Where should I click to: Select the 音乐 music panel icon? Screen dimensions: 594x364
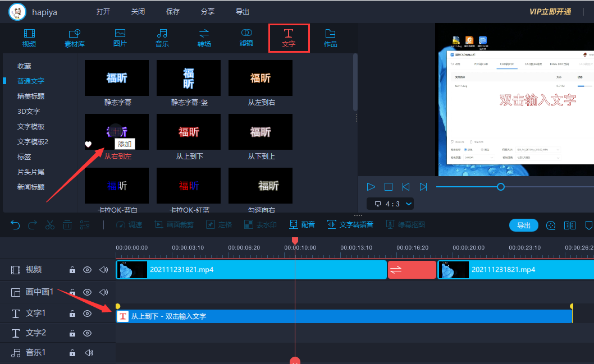click(162, 38)
